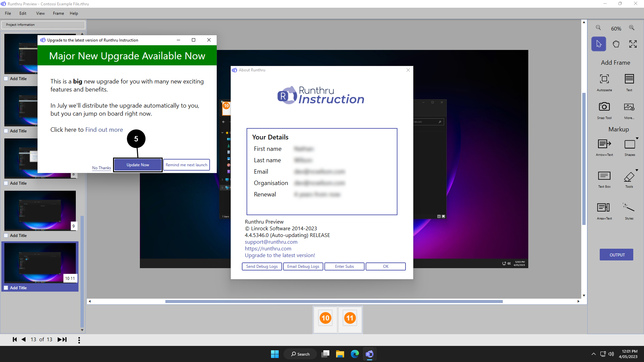Viewport: 644px width, 362px height.
Task: Choose the Text Box markup tool
Action: 604,176
